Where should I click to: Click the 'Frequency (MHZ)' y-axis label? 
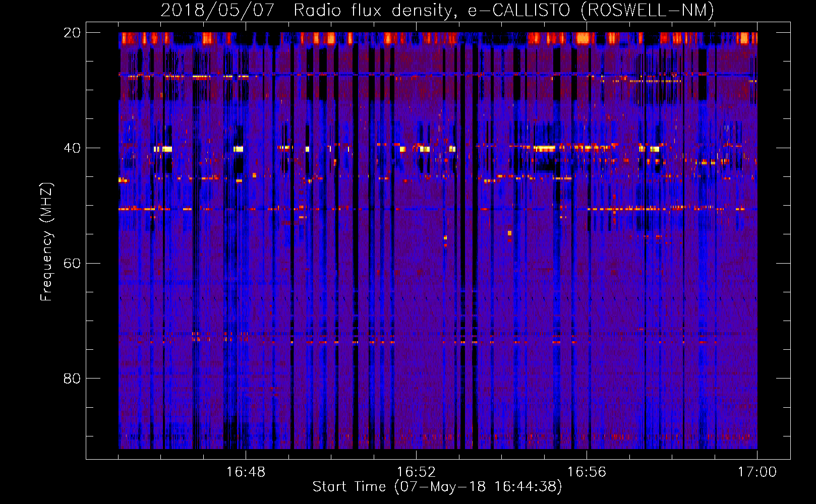tap(46, 242)
